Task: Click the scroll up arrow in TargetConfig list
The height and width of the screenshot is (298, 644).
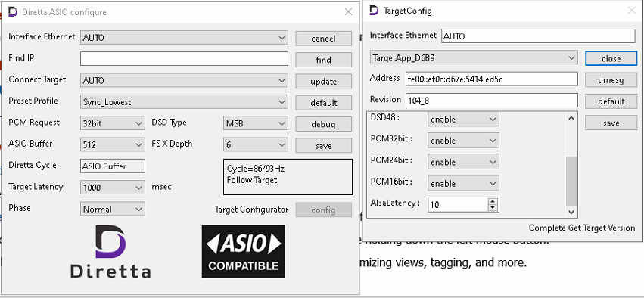Action: [x=571, y=118]
